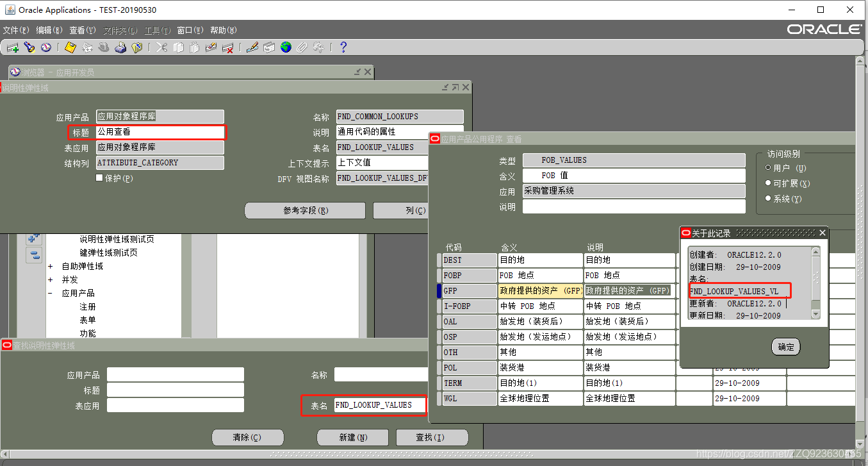868x466 pixels.
Task: Click the Attachments paperclip icon
Action: (x=302, y=47)
